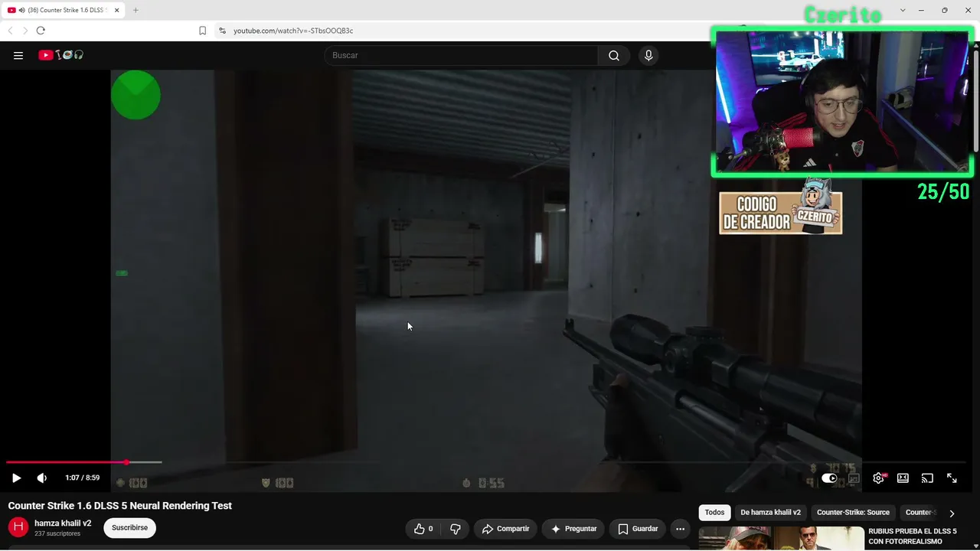Select the Counter Strike 1.6 DLSS browser tab
Image resolution: width=980 pixels, height=551 pixels.
63,10
